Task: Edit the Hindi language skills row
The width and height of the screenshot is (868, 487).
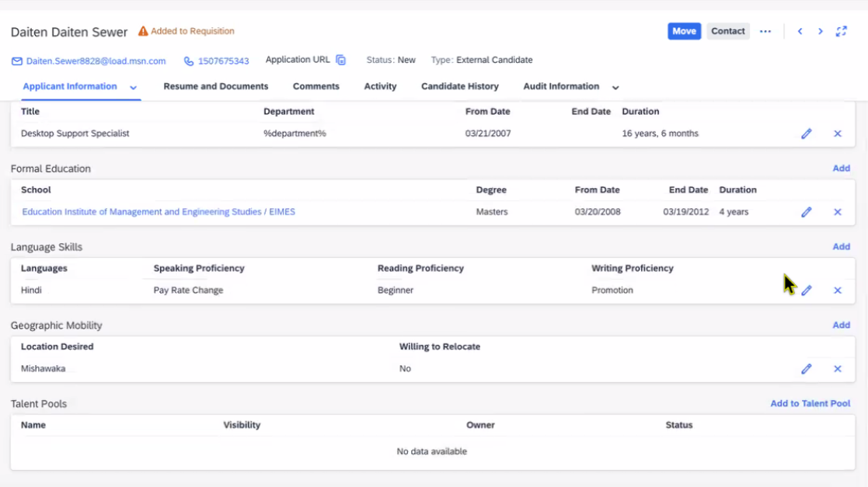Action: pyautogui.click(x=806, y=290)
